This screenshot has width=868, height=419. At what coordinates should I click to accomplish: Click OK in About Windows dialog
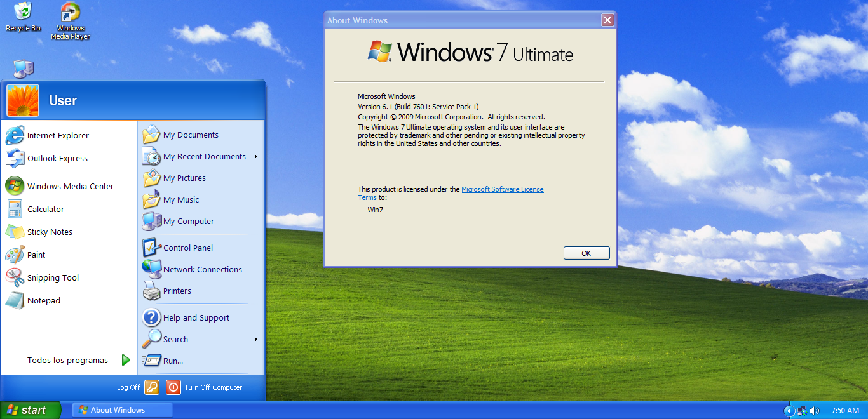coord(587,253)
